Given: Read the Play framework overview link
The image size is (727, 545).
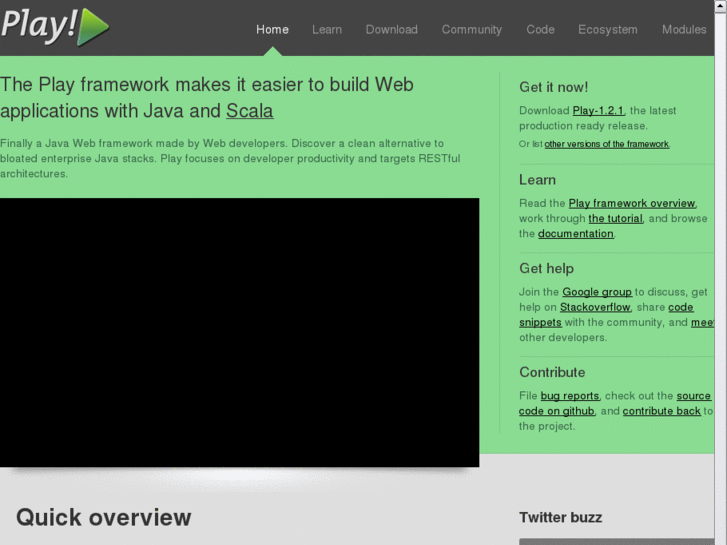Looking at the screenshot, I should coord(632,203).
